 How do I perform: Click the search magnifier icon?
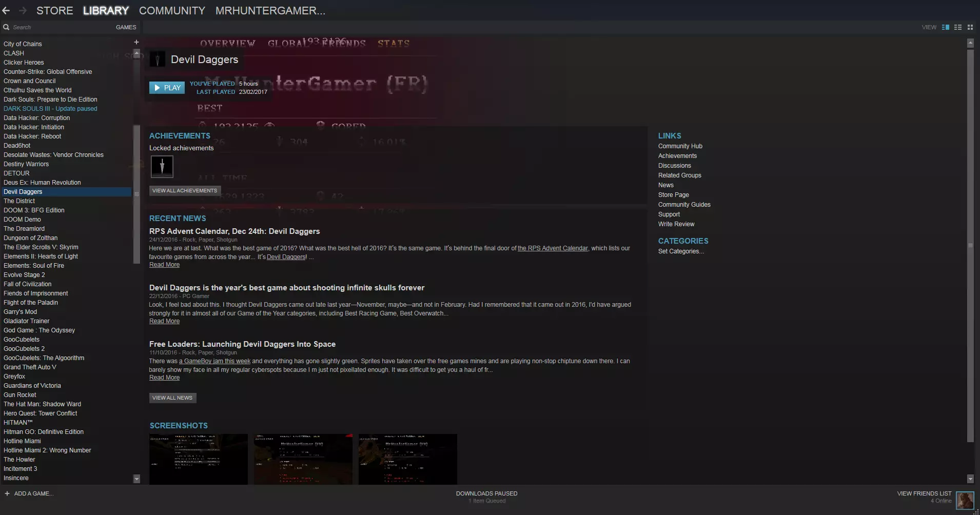[x=6, y=27]
